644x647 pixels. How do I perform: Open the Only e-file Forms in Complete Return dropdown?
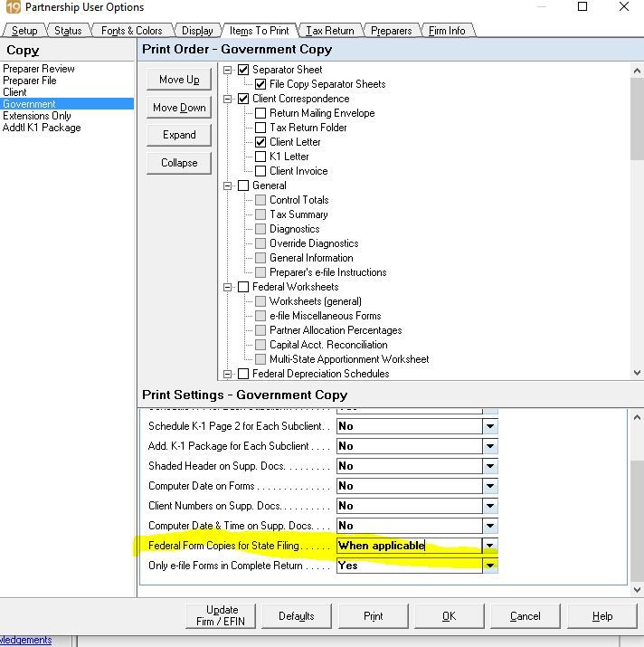489,566
